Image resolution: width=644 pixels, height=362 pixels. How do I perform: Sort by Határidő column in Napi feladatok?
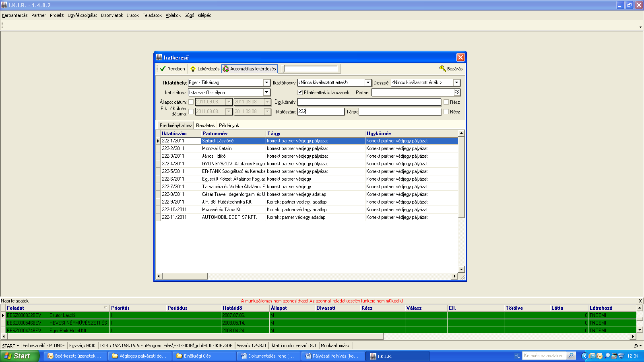coord(245,308)
